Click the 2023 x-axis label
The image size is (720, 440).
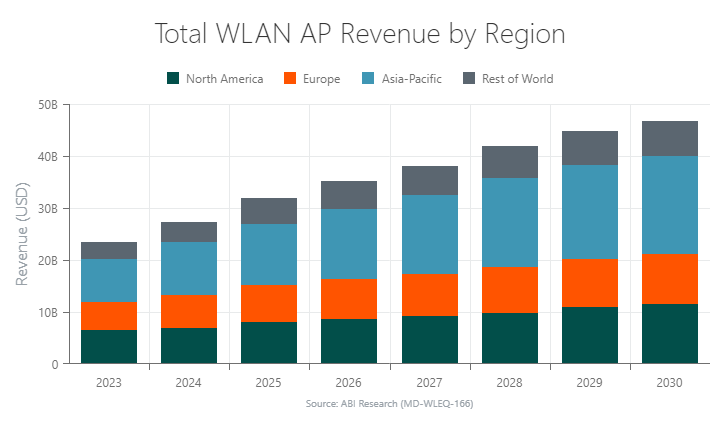(x=109, y=383)
